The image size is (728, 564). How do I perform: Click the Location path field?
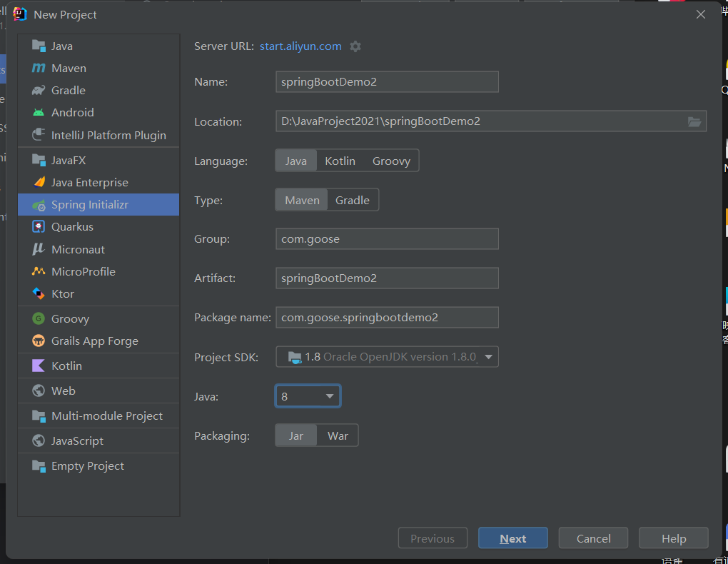click(x=491, y=121)
